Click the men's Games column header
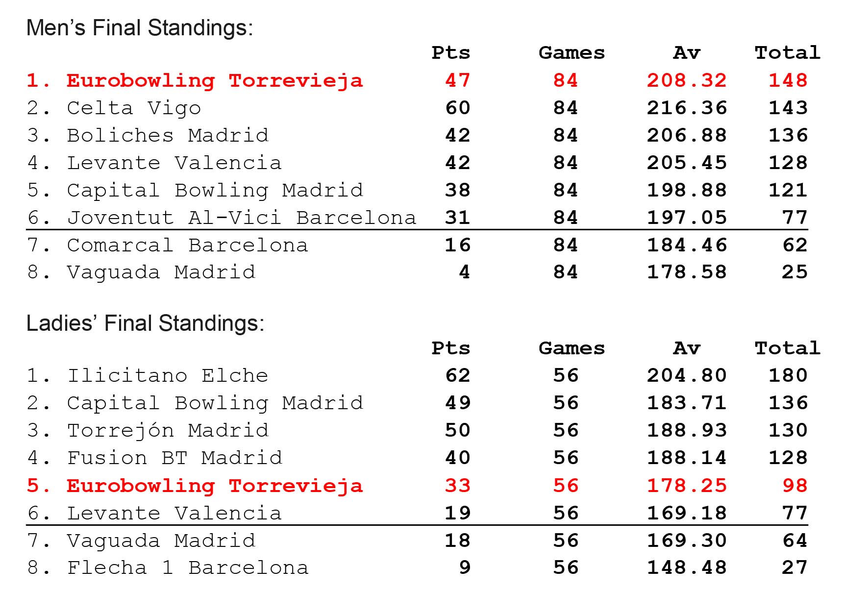The height and width of the screenshot is (591, 868). coord(572,53)
